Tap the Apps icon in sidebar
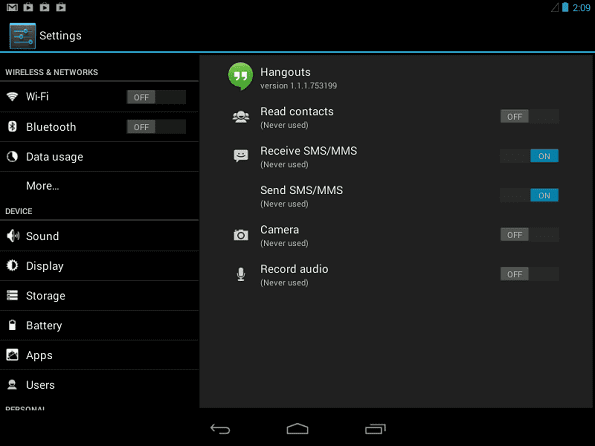 pos(12,355)
